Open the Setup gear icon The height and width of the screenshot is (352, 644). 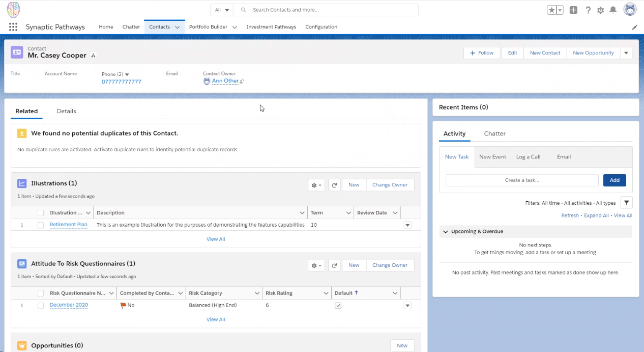click(x=601, y=10)
